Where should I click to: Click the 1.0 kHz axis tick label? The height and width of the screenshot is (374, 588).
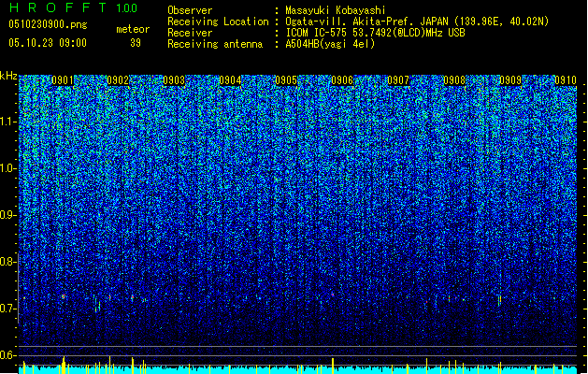(x=8, y=168)
